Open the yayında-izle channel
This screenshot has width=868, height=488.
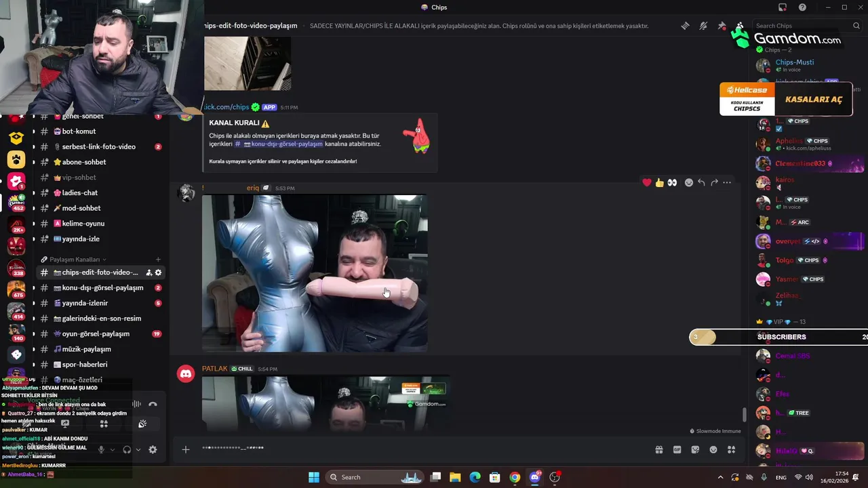[x=100, y=239]
